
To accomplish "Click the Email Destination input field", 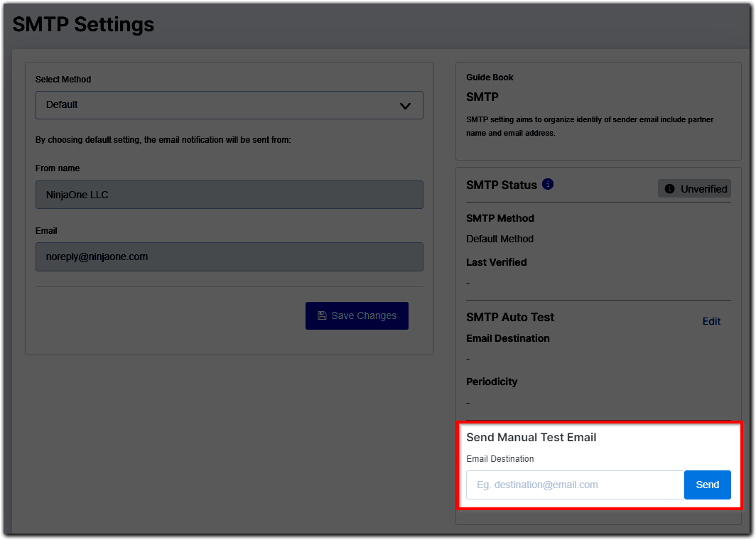I will (574, 485).
